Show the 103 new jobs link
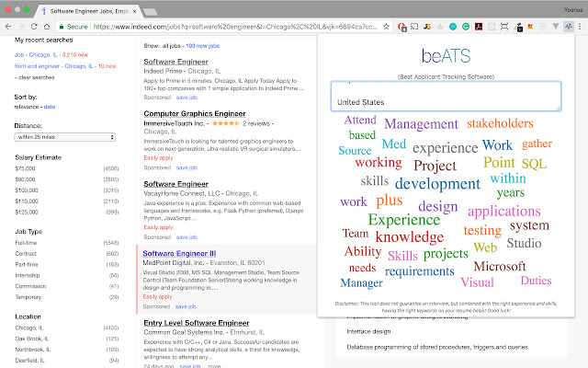 click(202, 46)
